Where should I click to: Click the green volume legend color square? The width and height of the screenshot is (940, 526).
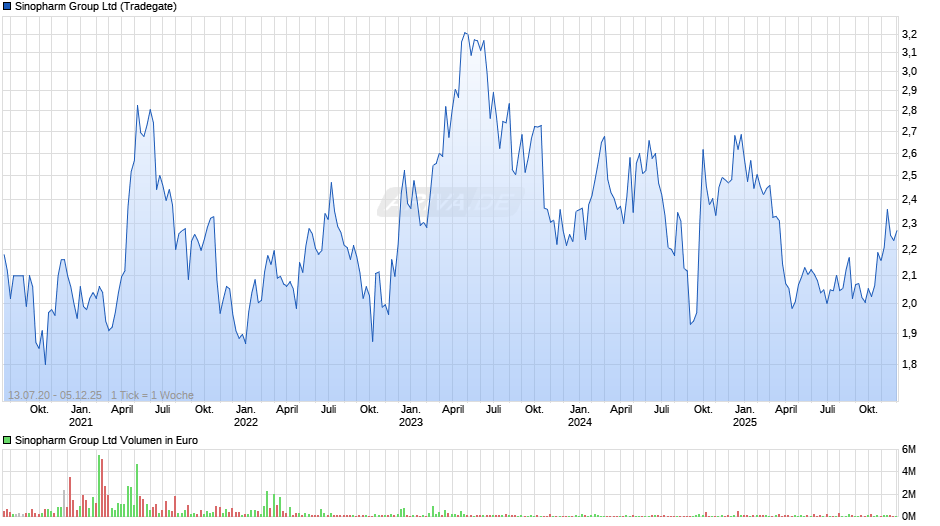[x=7, y=440]
